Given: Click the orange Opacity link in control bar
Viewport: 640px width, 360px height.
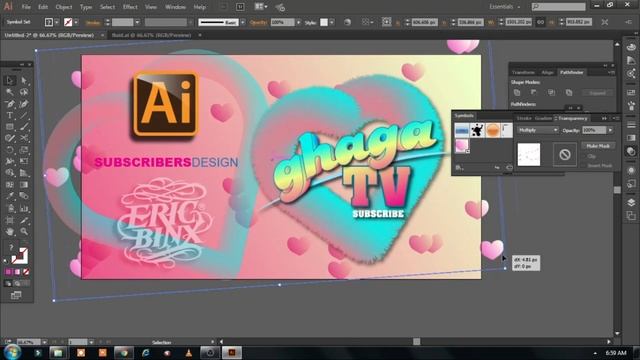Looking at the screenshot, I should (258, 22).
